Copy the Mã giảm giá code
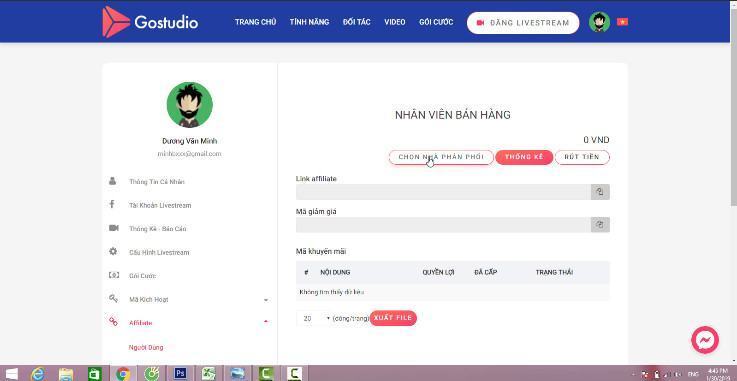 pyautogui.click(x=600, y=225)
